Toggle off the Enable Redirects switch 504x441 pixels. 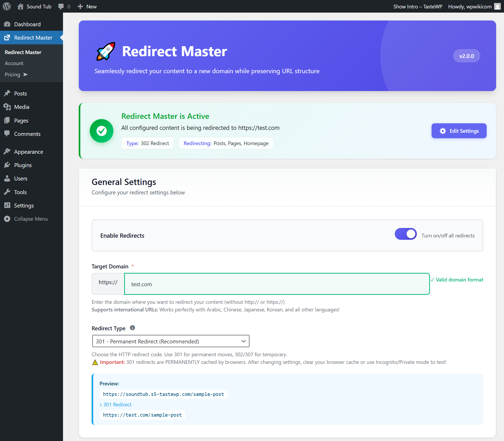[x=406, y=234]
